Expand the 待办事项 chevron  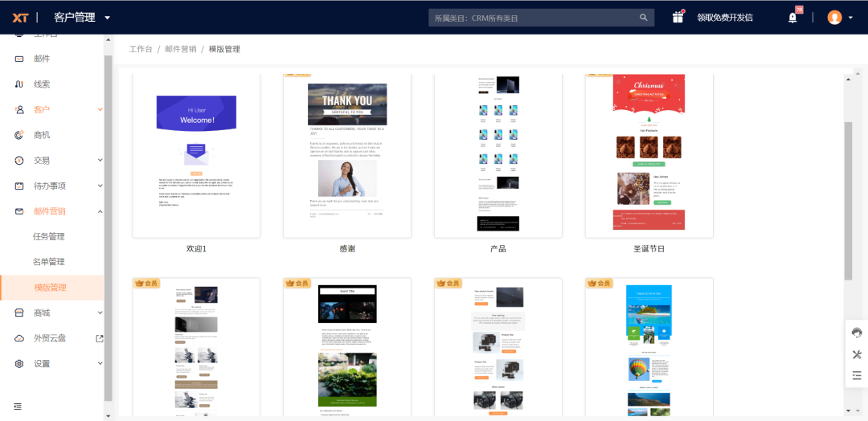[x=100, y=186]
